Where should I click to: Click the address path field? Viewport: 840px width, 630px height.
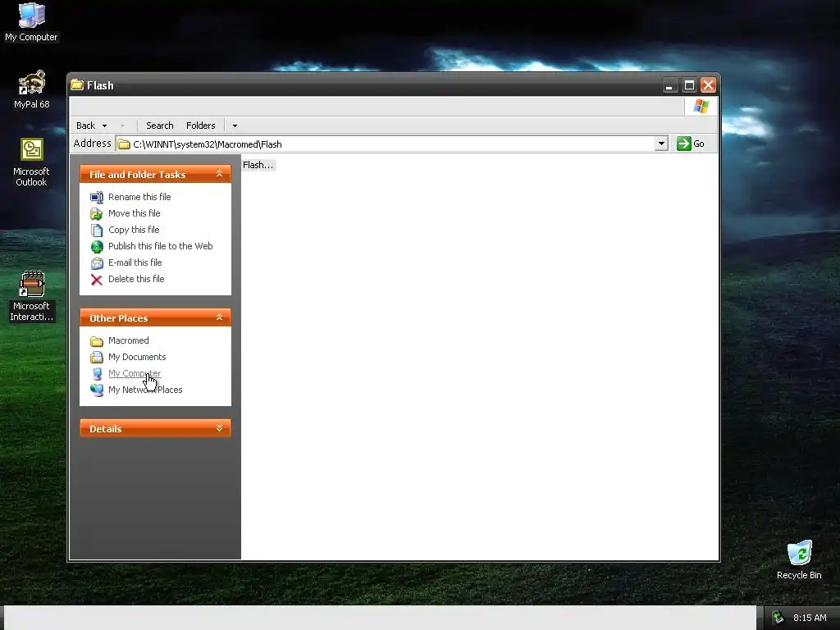click(392, 144)
